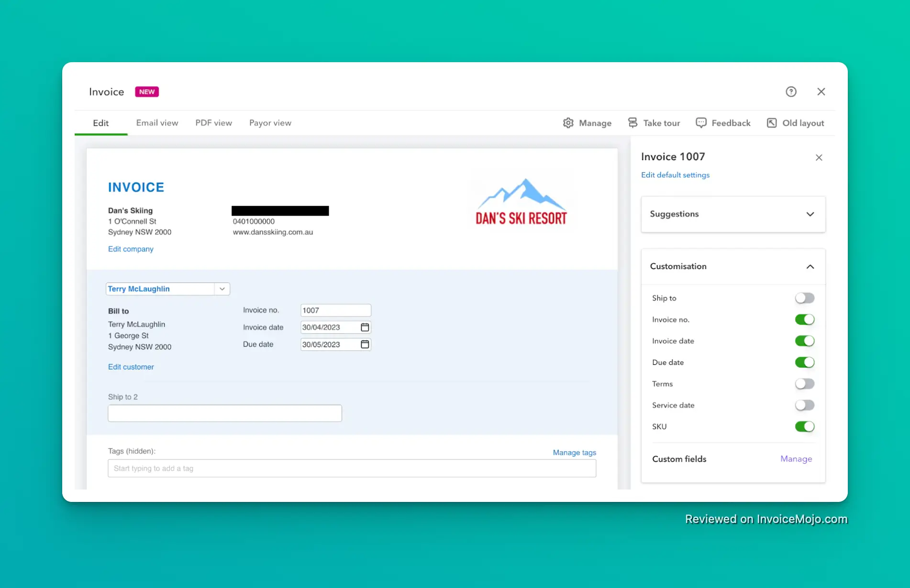Open the due date calendar picker
The image size is (910, 588).
(x=364, y=344)
